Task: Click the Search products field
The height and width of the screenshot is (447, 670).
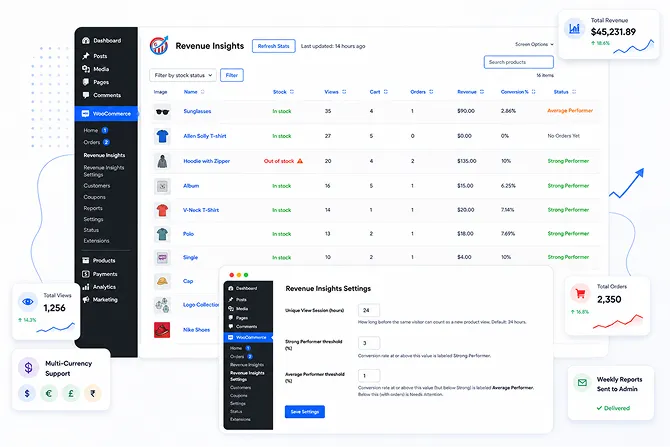Action: (519, 62)
